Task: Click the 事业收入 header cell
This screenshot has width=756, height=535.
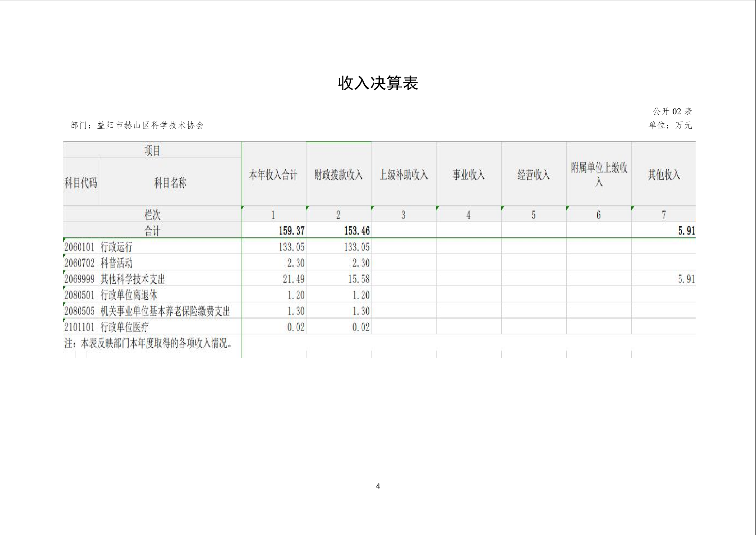Action: click(469, 175)
